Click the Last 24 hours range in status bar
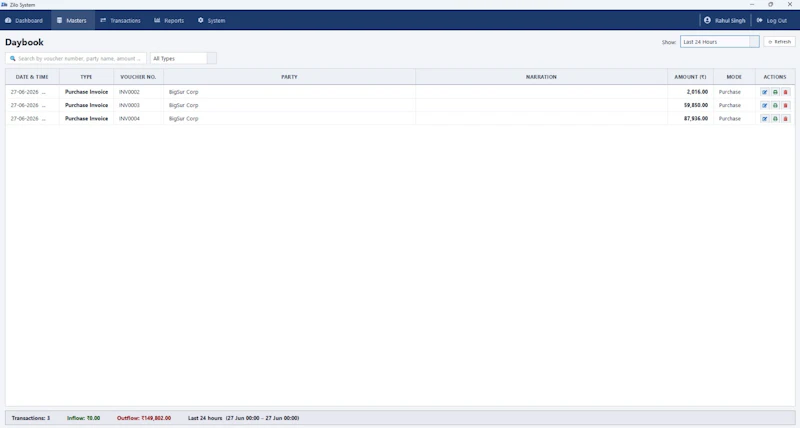Image resolution: width=800 pixels, height=428 pixels. click(243, 418)
